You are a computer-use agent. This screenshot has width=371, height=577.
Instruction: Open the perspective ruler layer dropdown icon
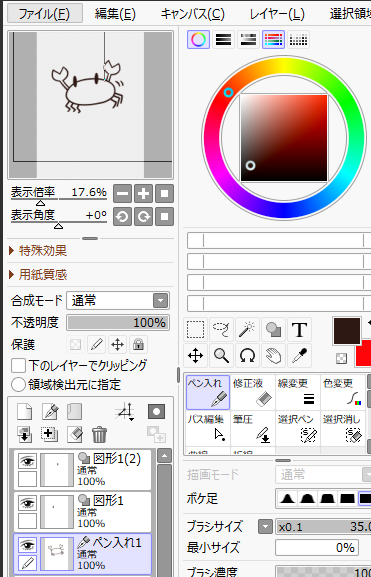(x=124, y=412)
